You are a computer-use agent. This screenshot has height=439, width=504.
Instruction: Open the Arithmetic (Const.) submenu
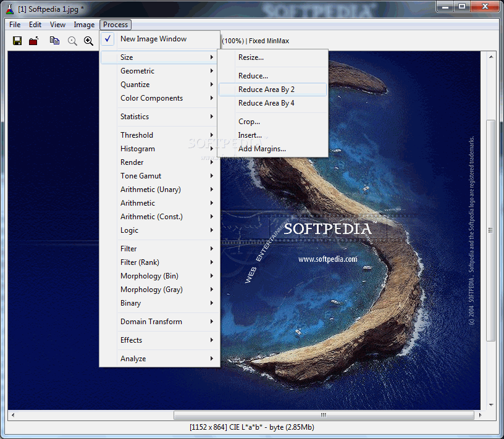pyautogui.click(x=160, y=217)
